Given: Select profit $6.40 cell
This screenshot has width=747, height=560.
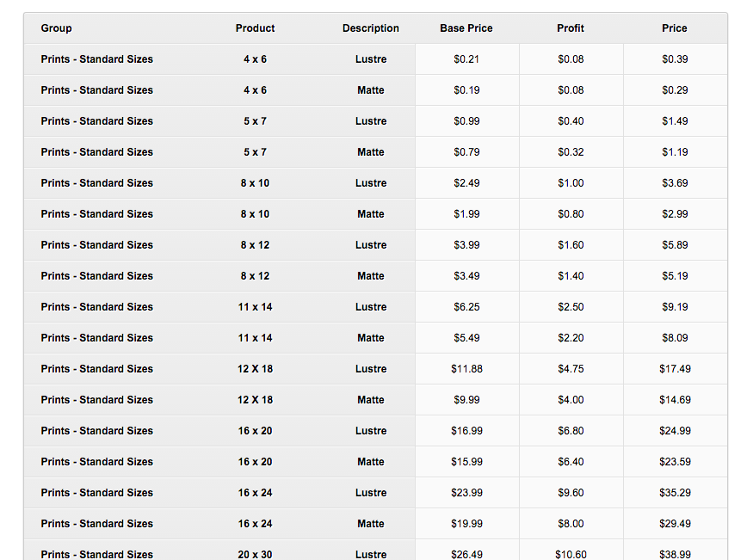Looking at the screenshot, I should (571, 461).
